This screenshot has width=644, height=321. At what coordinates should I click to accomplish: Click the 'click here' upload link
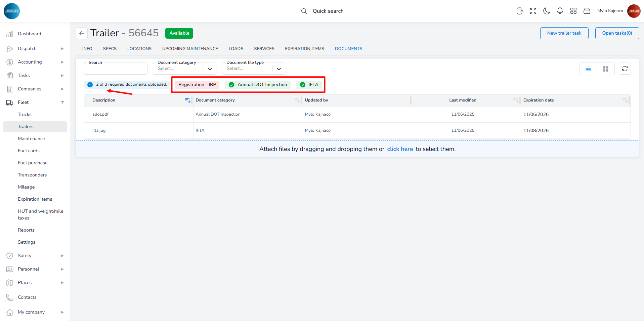pyautogui.click(x=400, y=149)
